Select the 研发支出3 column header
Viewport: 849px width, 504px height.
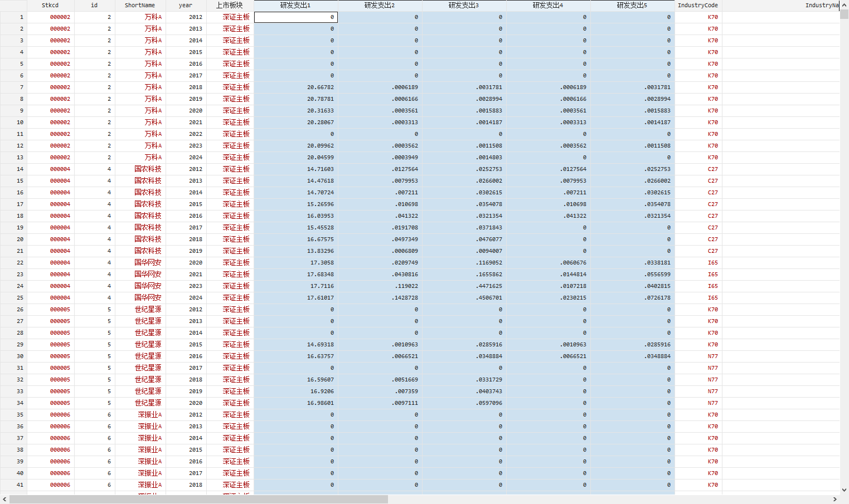[x=464, y=6]
